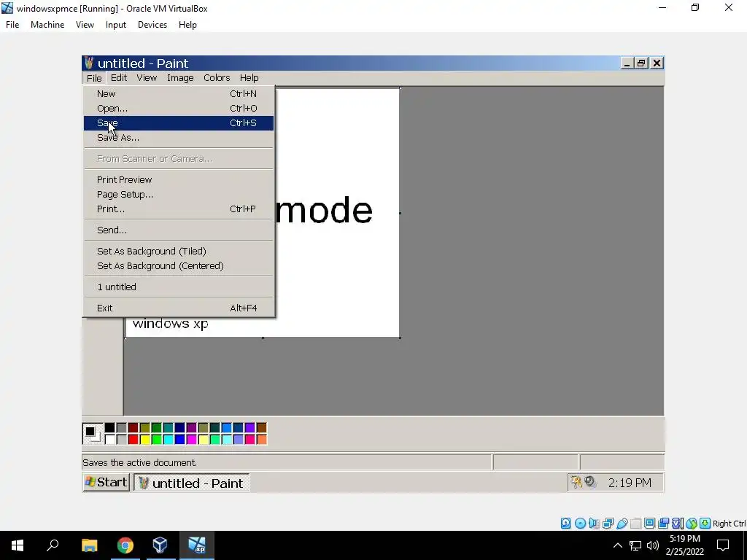The image size is (747, 560).
Task: Pick the black color swatch in palette
Action: [x=110, y=427]
